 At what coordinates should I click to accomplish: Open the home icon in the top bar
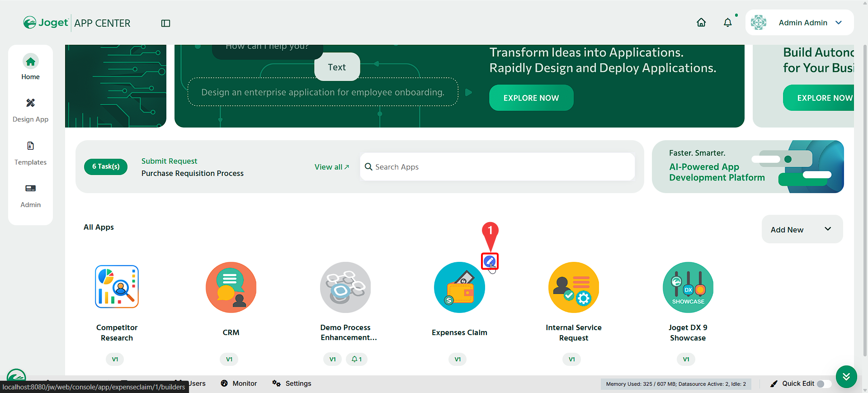[x=701, y=23]
